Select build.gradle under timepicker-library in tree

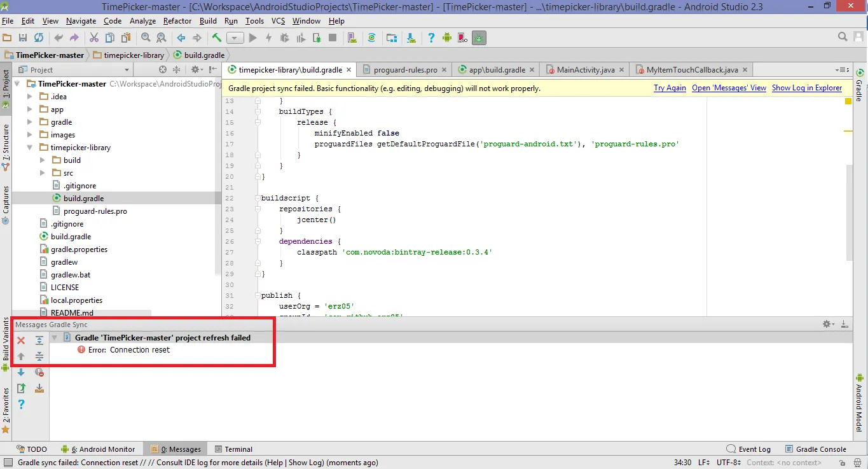[83, 199]
